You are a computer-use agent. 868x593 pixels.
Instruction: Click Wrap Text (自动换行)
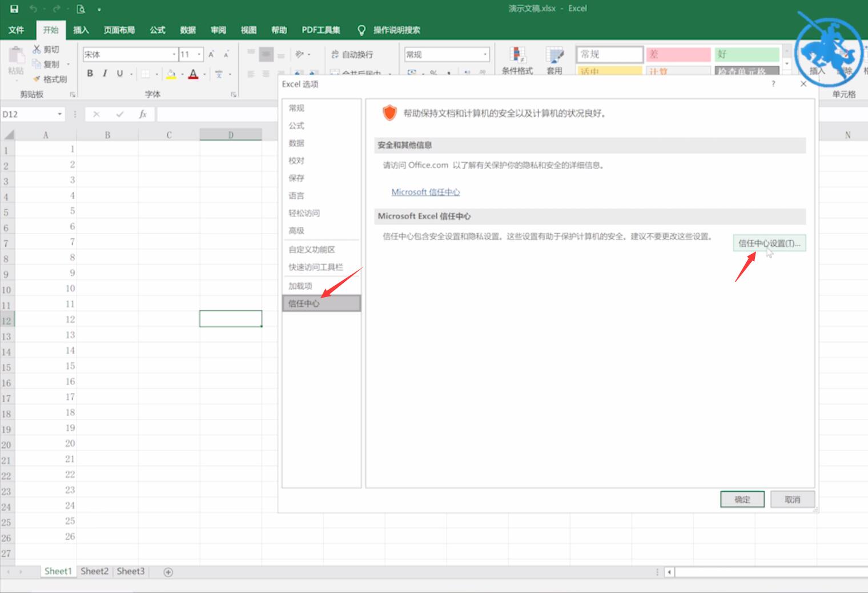pyautogui.click(x=352, y=54)
